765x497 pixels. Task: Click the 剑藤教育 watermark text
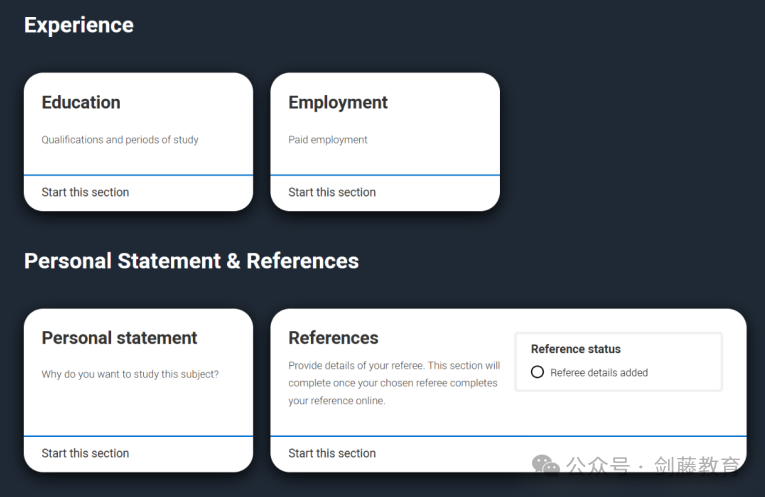pos(697,465)
